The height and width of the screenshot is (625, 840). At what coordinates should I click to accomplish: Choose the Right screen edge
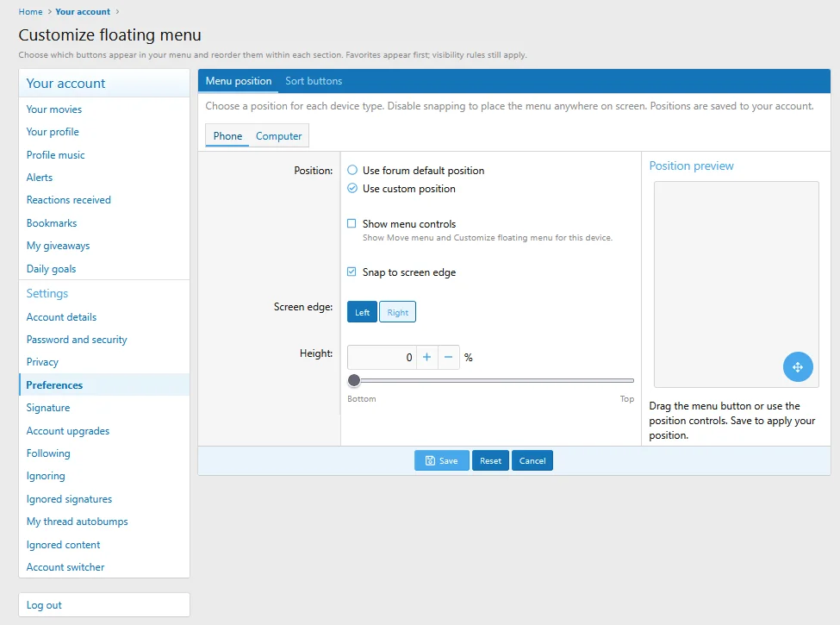click(x=397, y=312)
